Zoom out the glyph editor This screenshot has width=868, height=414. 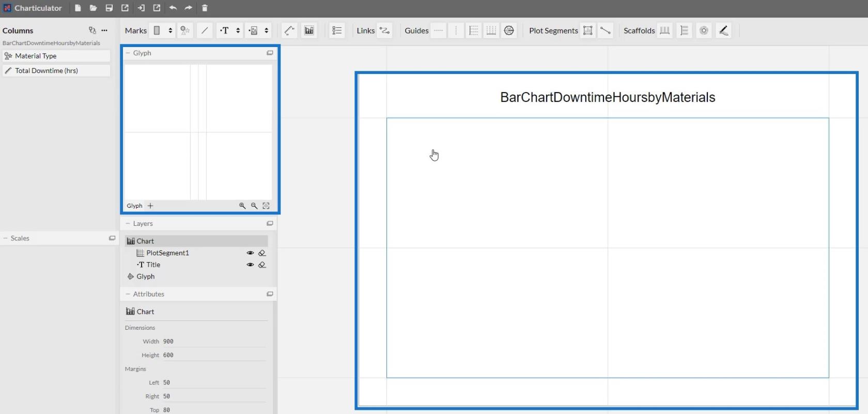click(254, 206)
